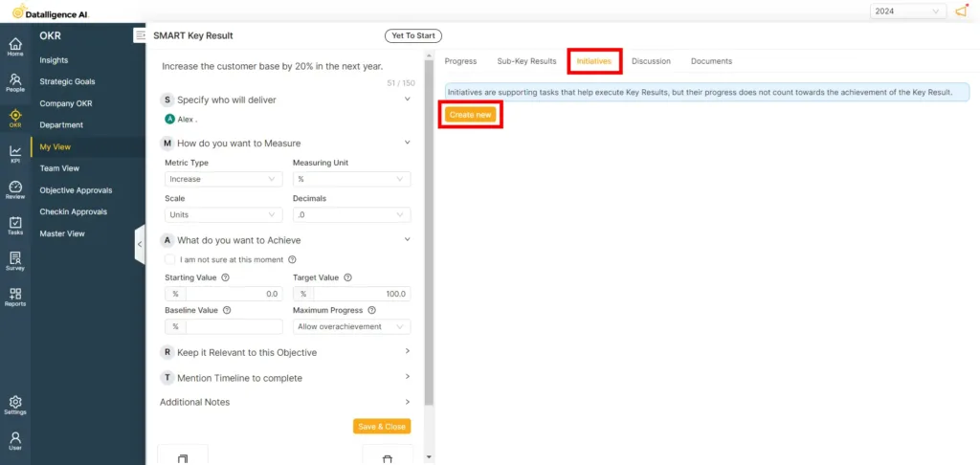980x465 pixels.
Task: Open the KPI sidebar icon
Action: (15, 154)
